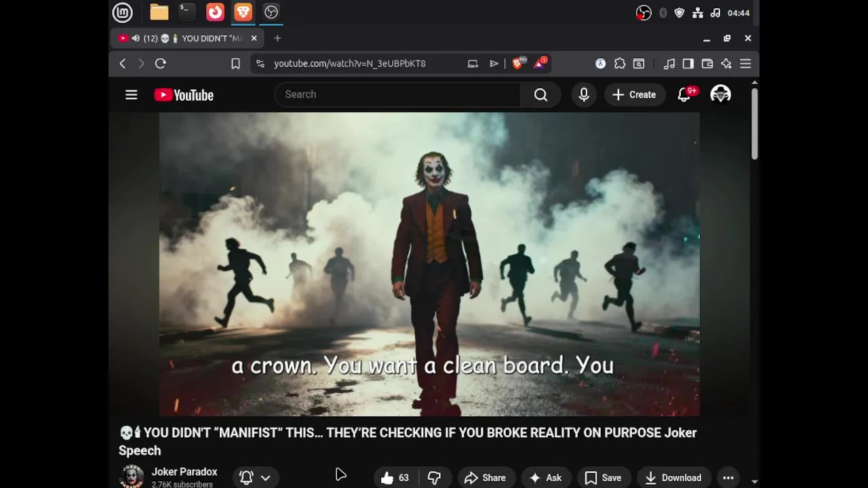868x488 pixels.
Task: Switch to Brave browser in the panel
Action: [x=243, y=12]
